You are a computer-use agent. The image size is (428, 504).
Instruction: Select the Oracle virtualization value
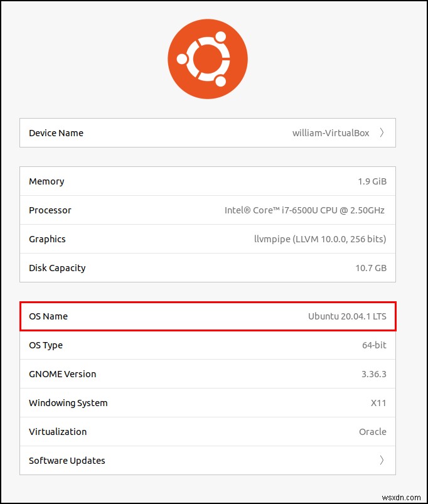(x=373, y=432)
